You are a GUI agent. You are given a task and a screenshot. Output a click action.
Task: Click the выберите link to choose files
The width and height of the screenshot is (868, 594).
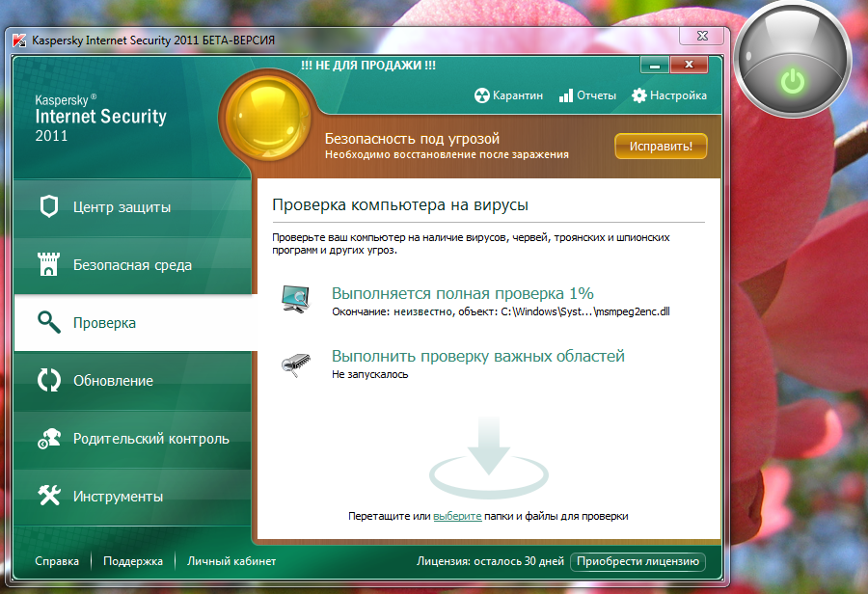pyautogui.click(x=457, y=516)
